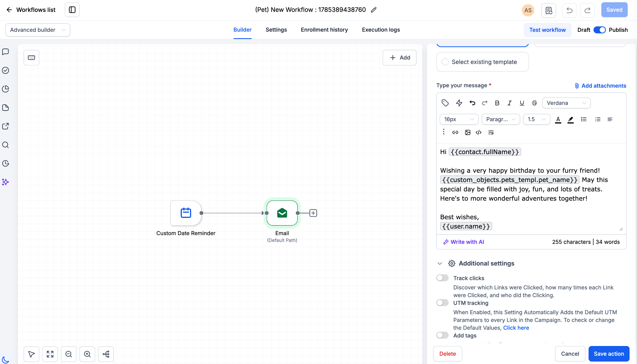
Task: Collapse Additional settings section
Action: (440, 263)
